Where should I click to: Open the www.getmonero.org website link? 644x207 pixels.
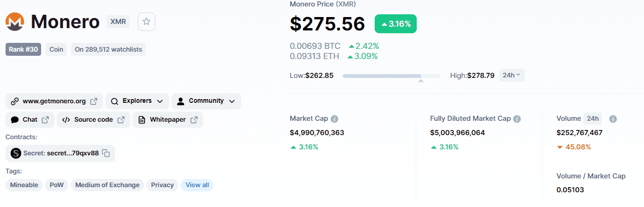pos(54,101)
